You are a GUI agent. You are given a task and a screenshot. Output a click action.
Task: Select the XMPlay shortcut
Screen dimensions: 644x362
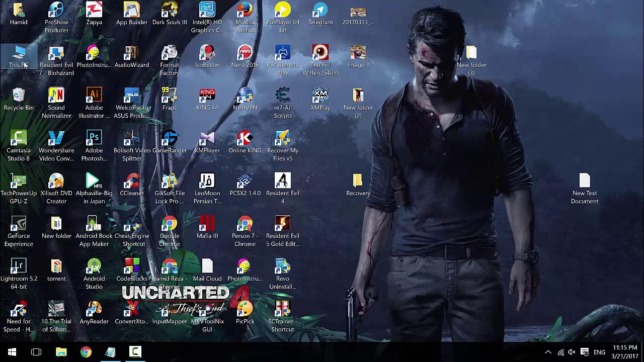coord(320,99)
